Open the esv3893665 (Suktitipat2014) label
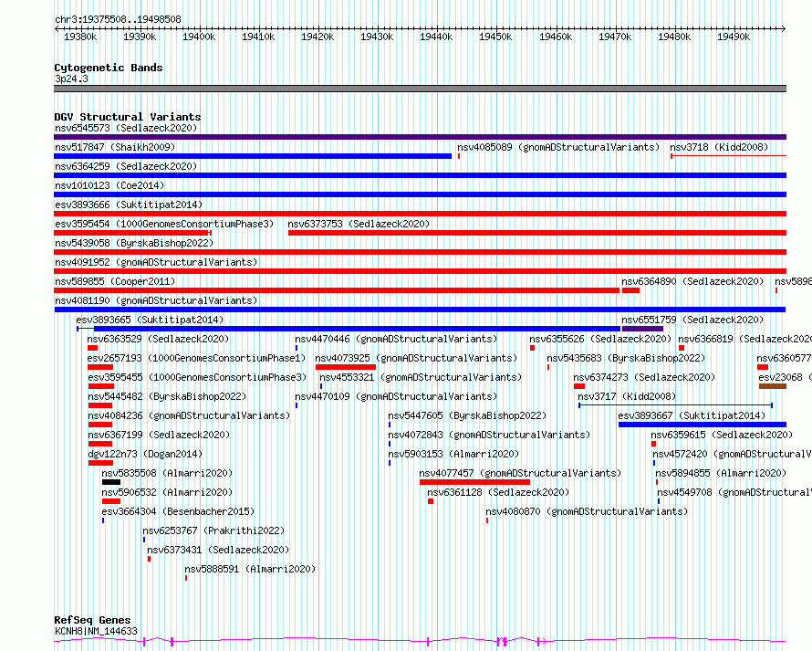This screenshot has height=651, width=812. 150,320
